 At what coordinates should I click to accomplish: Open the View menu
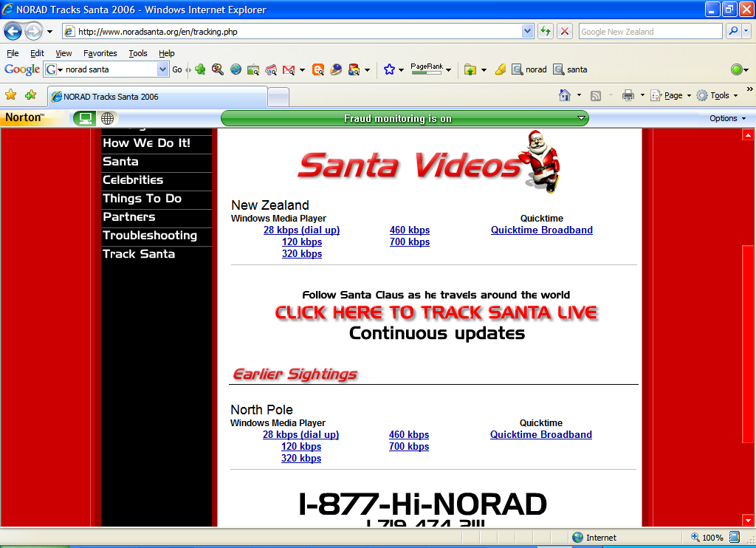tap(63, 53)
